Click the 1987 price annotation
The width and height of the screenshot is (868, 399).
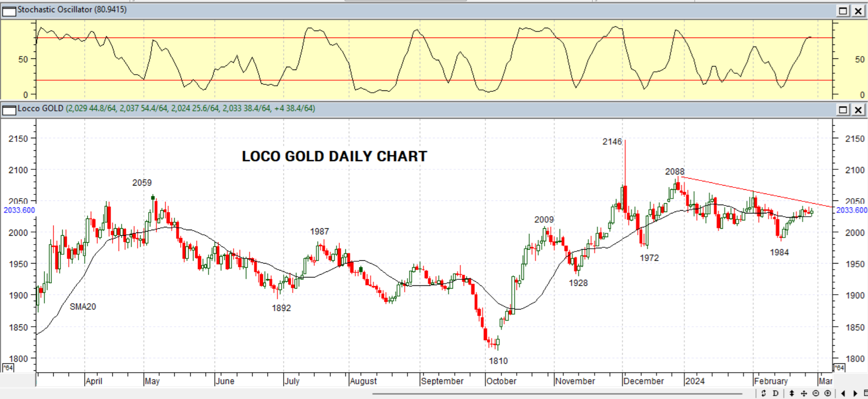click(x=319, y=232)
